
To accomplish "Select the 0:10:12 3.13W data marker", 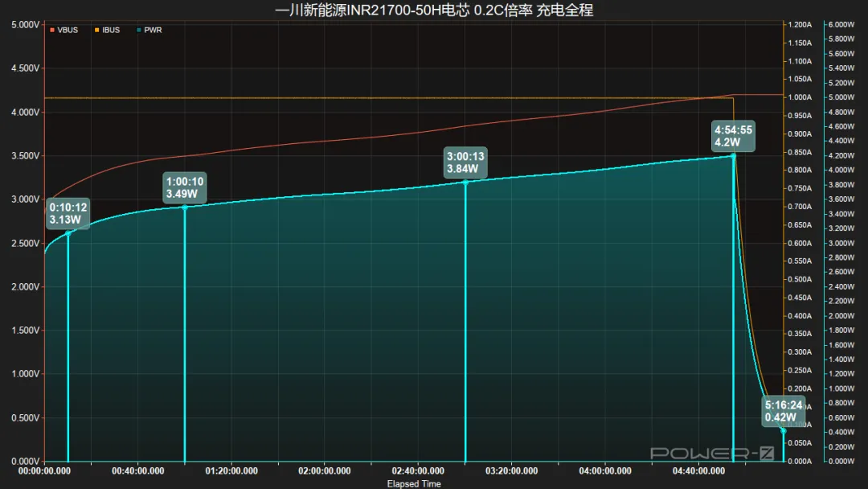I will click(68, 214).
